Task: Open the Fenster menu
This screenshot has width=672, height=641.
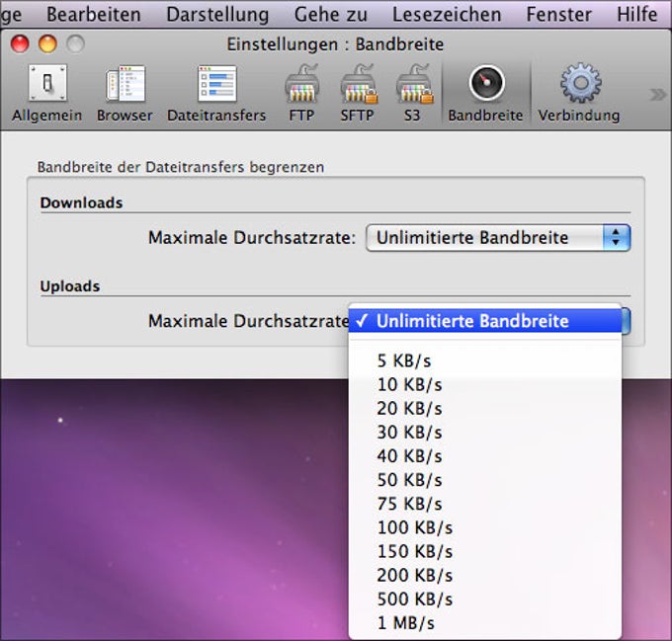Action: (559, 14)
